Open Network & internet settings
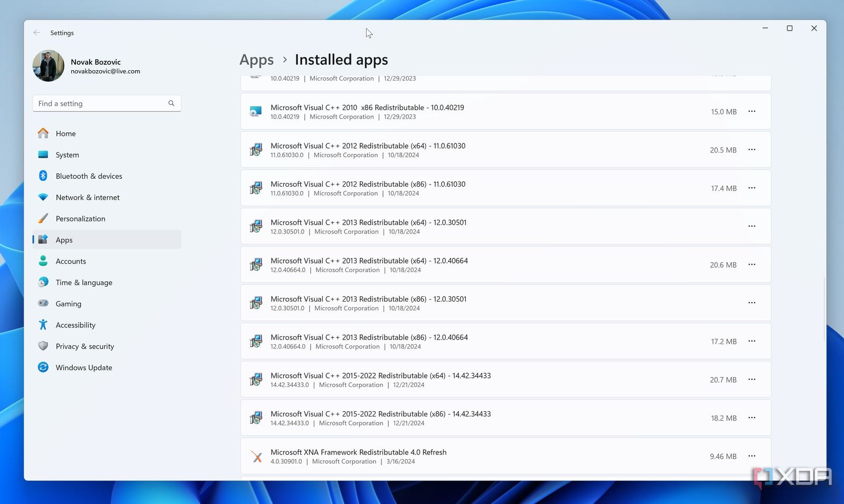The width and height of the screenshot is (844, 504). pos(107,197)
